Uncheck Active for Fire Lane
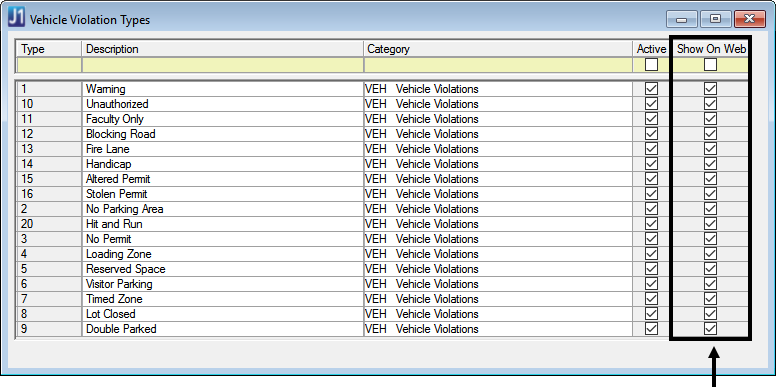The image size is (776, 388). click(x=651, y=149)
